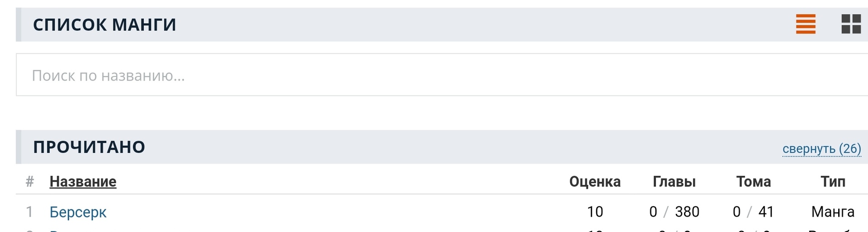
Task: Click the Список манги heading
Action: coord(104,24)
